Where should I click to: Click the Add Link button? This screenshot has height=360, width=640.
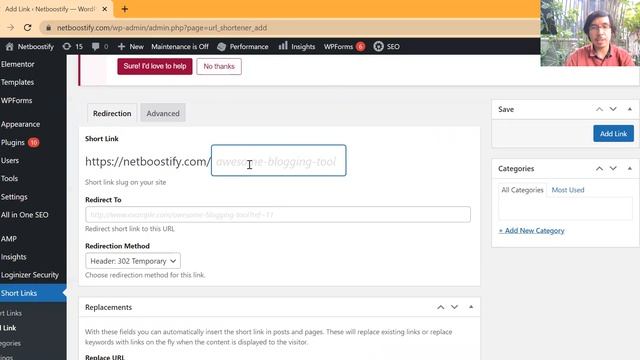613,134
